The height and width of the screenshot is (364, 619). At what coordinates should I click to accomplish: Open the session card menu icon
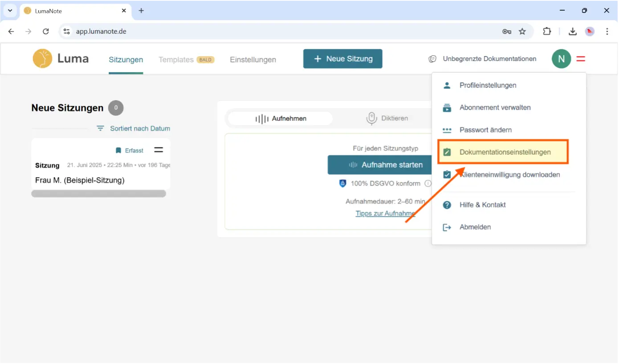click(x=159, y=150)
